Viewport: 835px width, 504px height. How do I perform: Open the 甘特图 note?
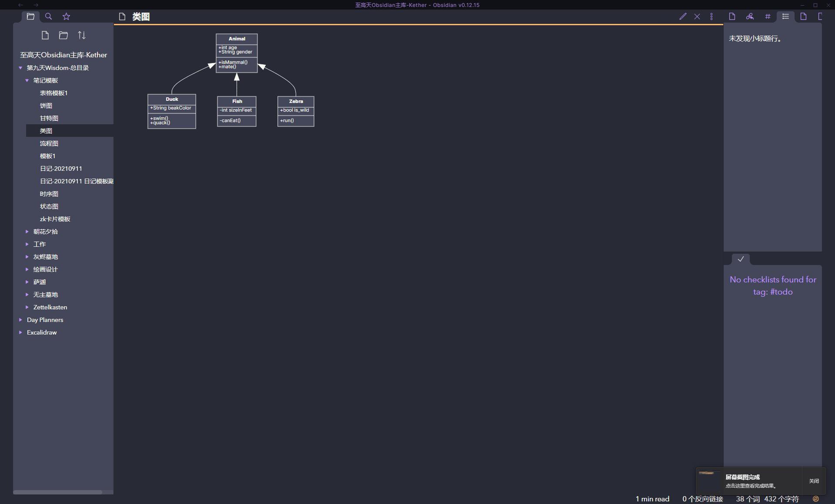[x=49, y=118]
